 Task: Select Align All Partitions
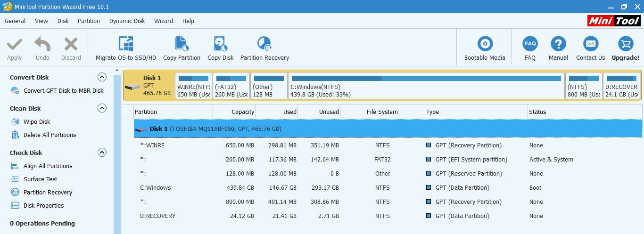48,166
